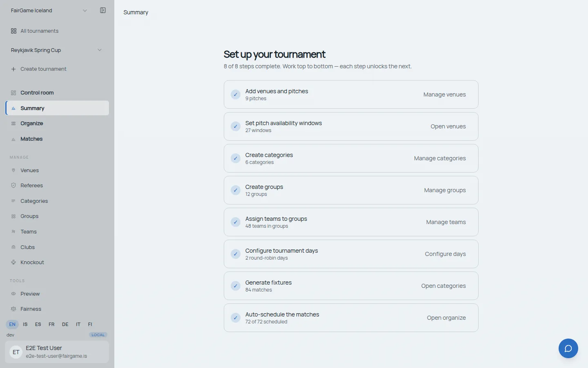The width and height of the screenshot is (588, 368).
Task: Open Referees under Manage
Action: pyautogui.click(x=57, y=186)
